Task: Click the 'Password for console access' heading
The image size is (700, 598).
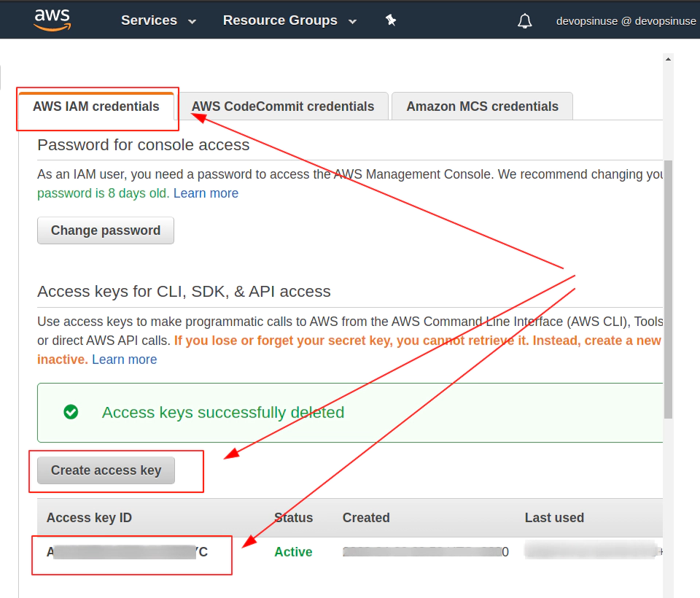Action: pyautogui.click(x=144, y=144)
